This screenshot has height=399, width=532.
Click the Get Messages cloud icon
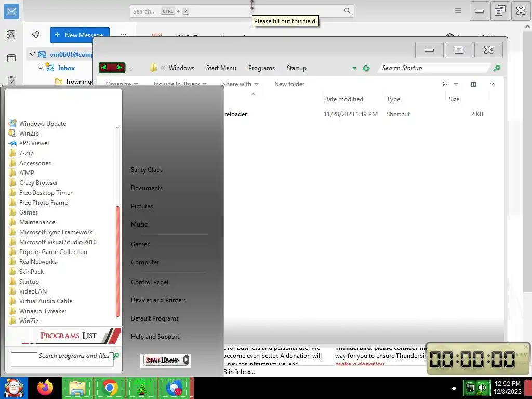36,35
